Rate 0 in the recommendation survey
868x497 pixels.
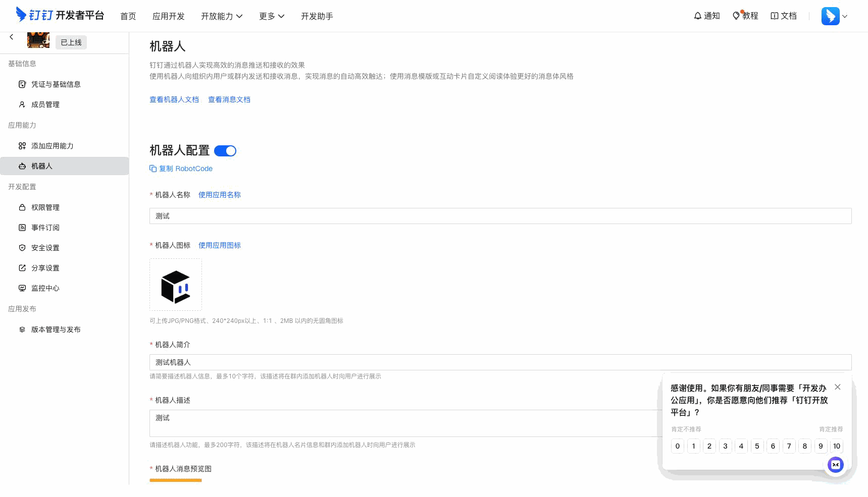678,446
